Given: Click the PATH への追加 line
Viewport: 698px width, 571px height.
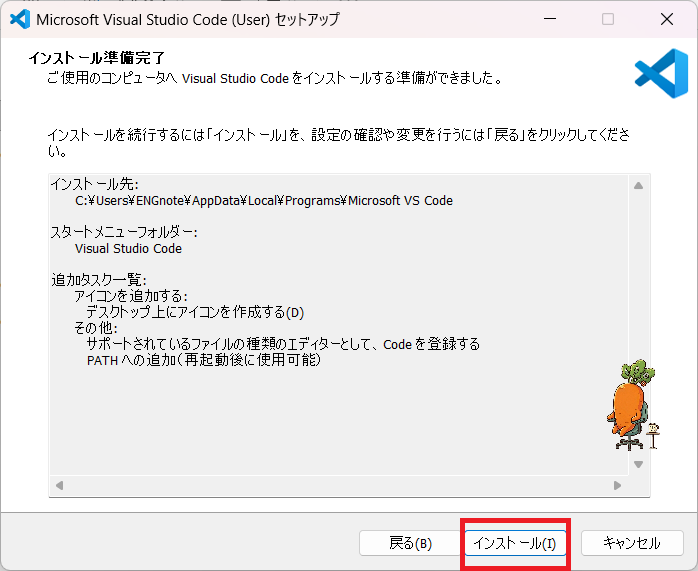Looking at the screenshot, I should 204,360.
